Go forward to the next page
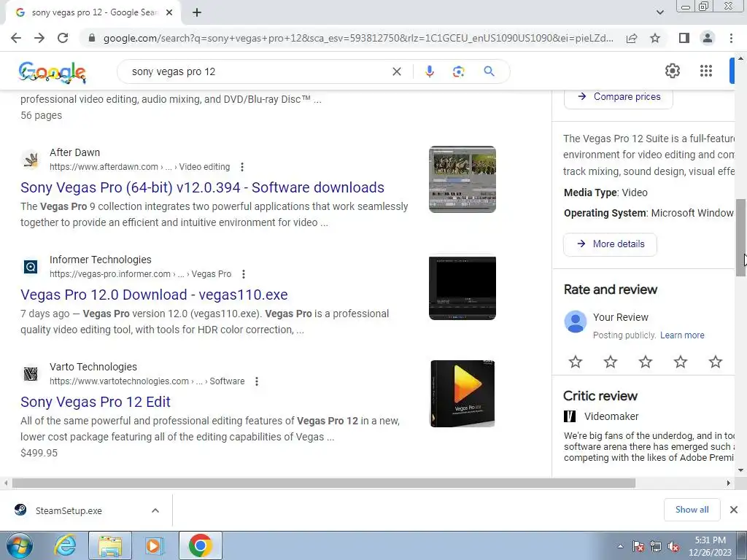The image size is (747, 560). click(x=39, y=38)
